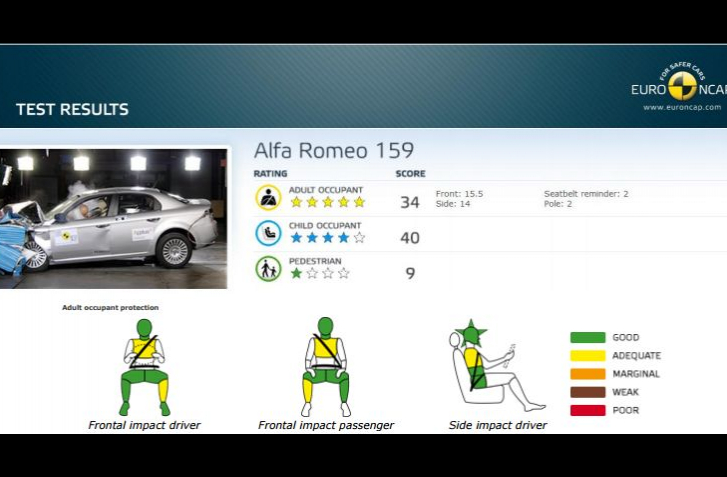Click the orange MARGINAL legend swatch
Image resolution: width=727 pixels, height=477 pixels.
[x=587, y=374]
